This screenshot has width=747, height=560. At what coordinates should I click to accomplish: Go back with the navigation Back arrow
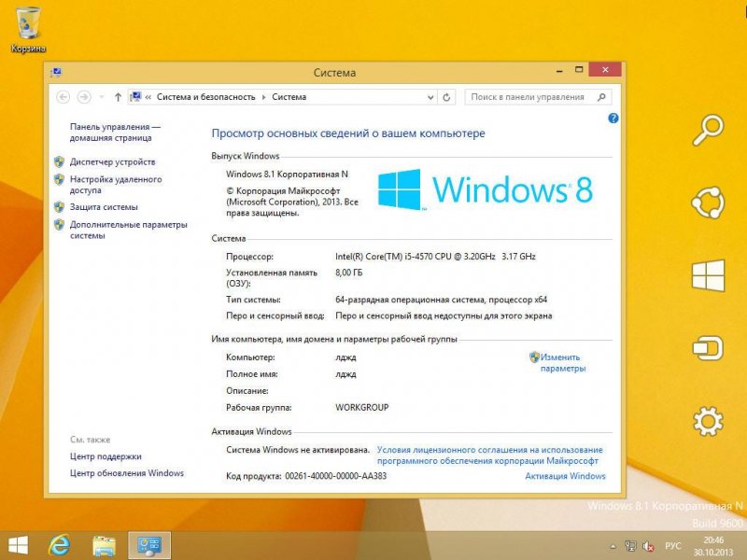click(x=63, y=97)
